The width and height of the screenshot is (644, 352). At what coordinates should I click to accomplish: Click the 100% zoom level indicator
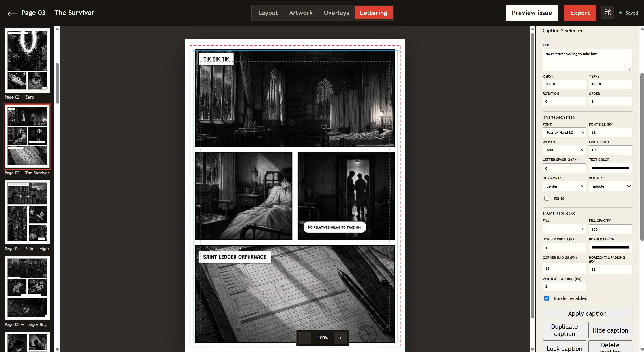click(x=323, y=338)
